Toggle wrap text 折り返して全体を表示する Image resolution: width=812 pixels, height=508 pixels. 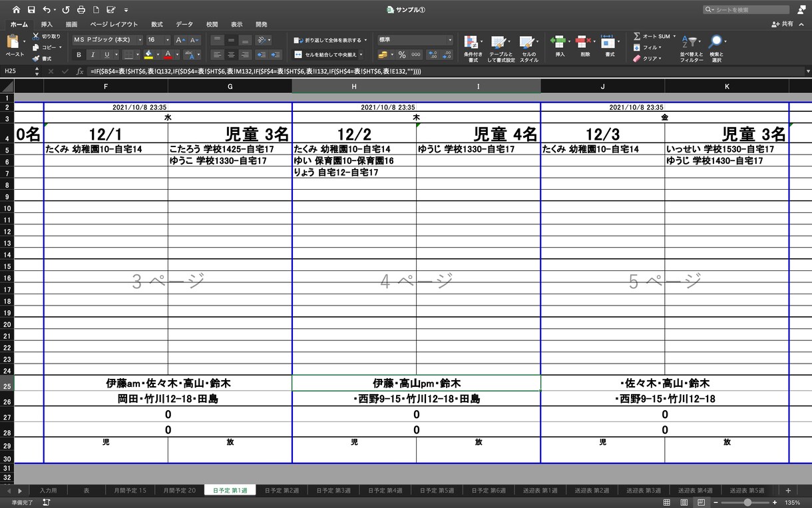pyautogui.click(x=329, y=40)
